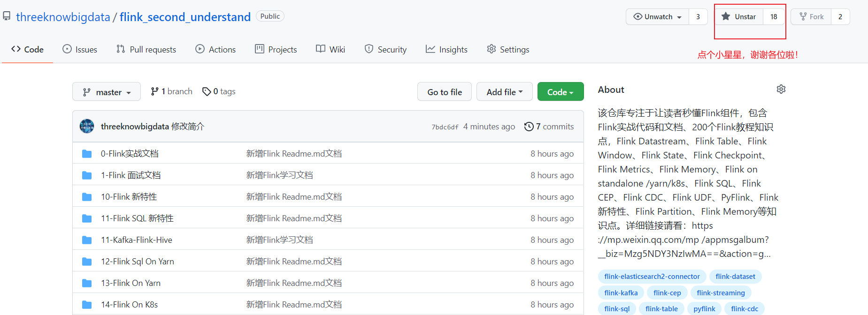868x315 pixels.
Task: Open commit hash 7bdc6df
Action: tap(445, 127)
